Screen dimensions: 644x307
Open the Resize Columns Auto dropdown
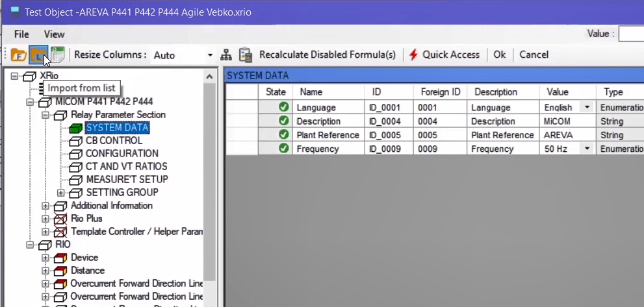point(210,55)
